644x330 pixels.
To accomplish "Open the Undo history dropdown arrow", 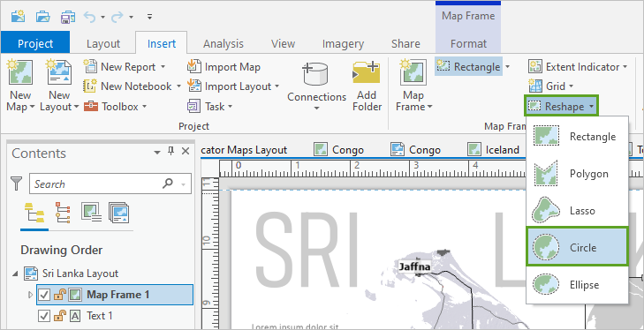I will 102,18.
